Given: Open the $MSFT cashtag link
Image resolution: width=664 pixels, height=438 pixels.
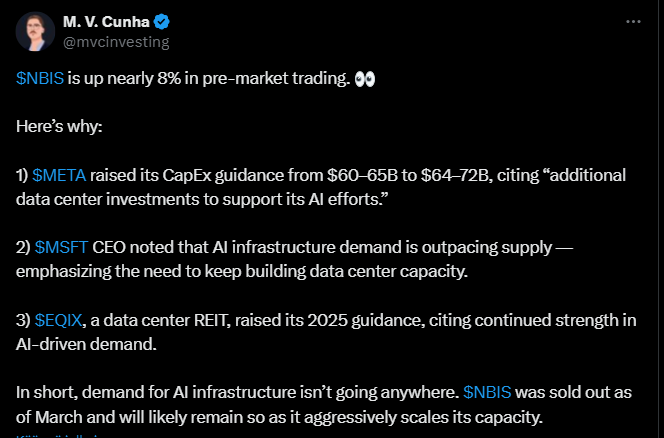Looking at the screenshot, I should tap(61, 247).
